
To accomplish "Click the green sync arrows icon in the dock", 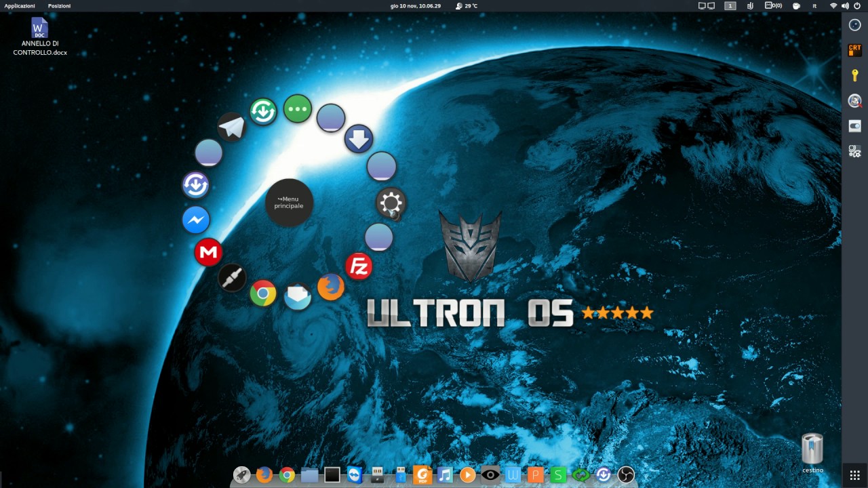I will (581, 475).
